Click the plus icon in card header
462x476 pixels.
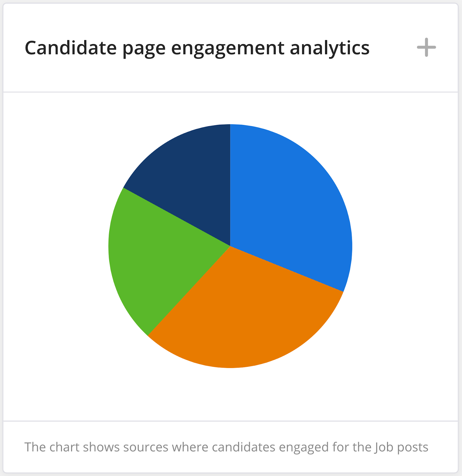pyautogui.click(x=426, y=47)
